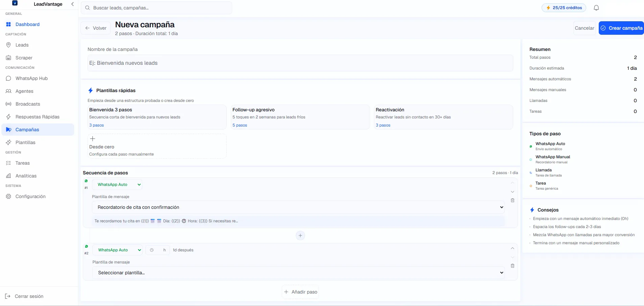The height and width of the screenshot is (306, 644).
Task: Open step #2 type dropdown WhatsApp Auto
Action: pyautogui.click(x=118, y=250)
